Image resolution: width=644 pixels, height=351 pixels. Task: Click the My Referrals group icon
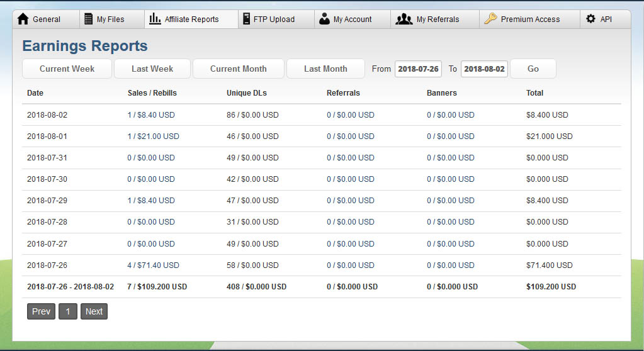404,19
